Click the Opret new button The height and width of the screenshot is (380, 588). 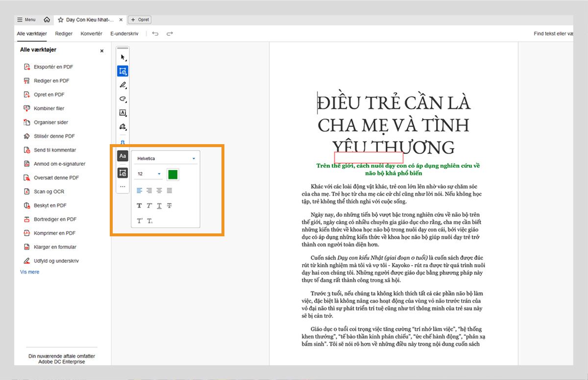(140, 20)
